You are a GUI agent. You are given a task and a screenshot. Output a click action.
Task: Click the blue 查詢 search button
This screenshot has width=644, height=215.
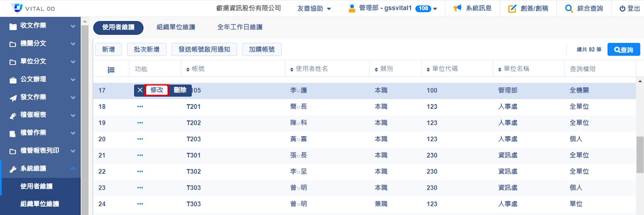(x=623, y=50)
